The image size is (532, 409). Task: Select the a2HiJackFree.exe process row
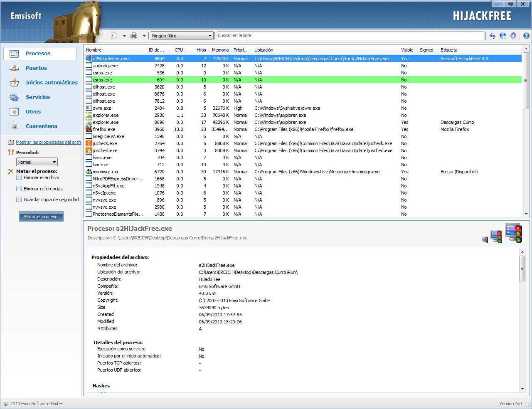pos(303,59)
